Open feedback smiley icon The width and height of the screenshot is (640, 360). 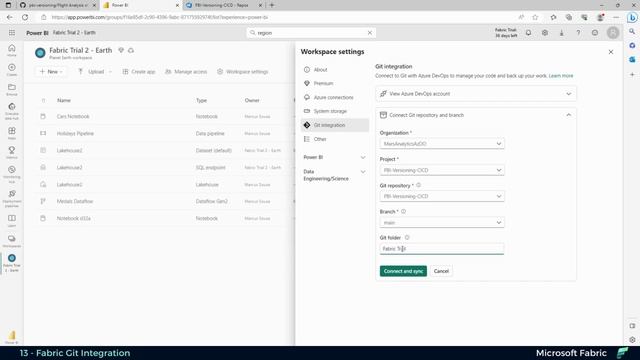point(595,33)
